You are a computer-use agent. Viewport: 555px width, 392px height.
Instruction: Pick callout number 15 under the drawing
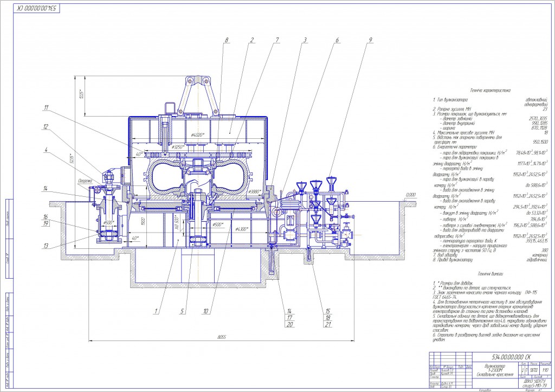(328, 311)
